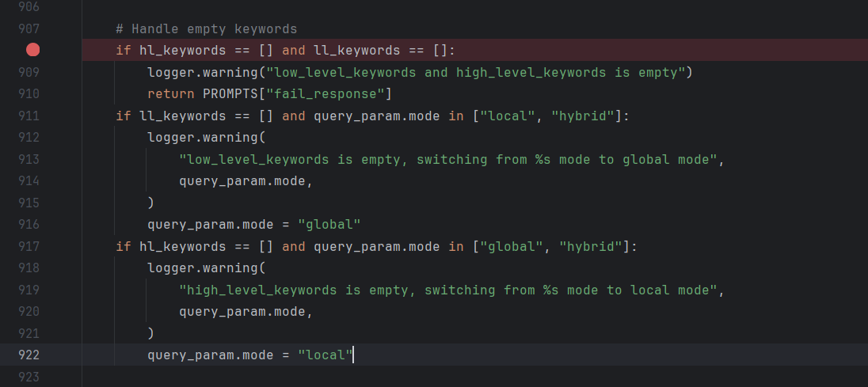Click the string "low_level_keywords and high_level_keywords is empty"
The width and height of the screenshot is (868, 387).
(476, 73)
